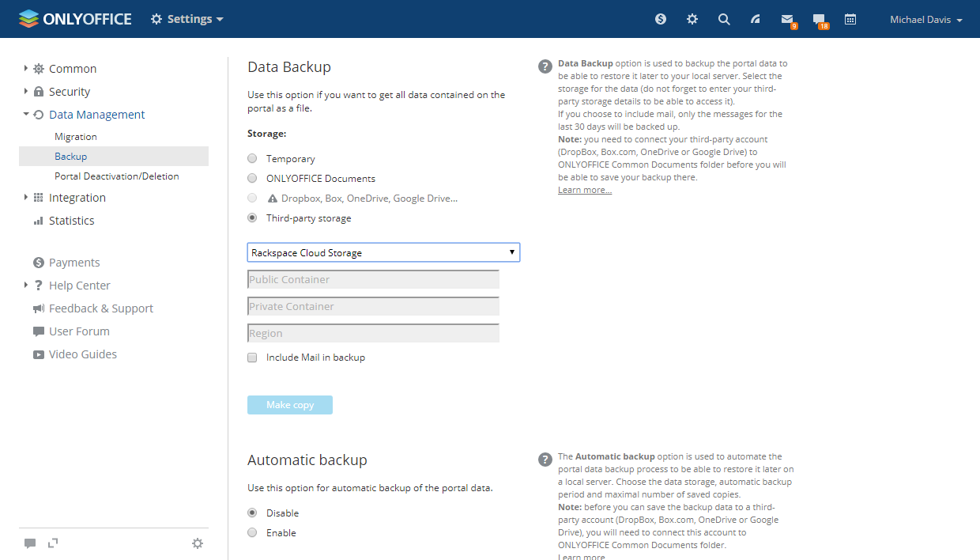Click the Common gear icon
980x560 pixels.
coord(39,69)
